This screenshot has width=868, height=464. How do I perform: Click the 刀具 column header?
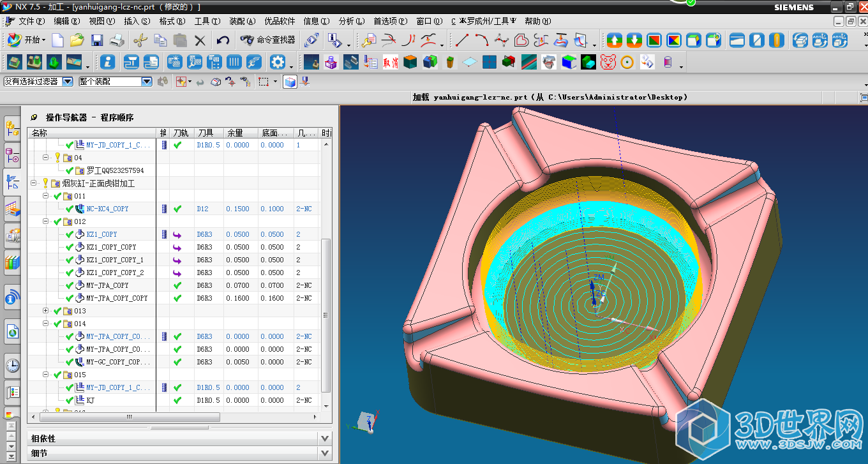tap(209, 133)
